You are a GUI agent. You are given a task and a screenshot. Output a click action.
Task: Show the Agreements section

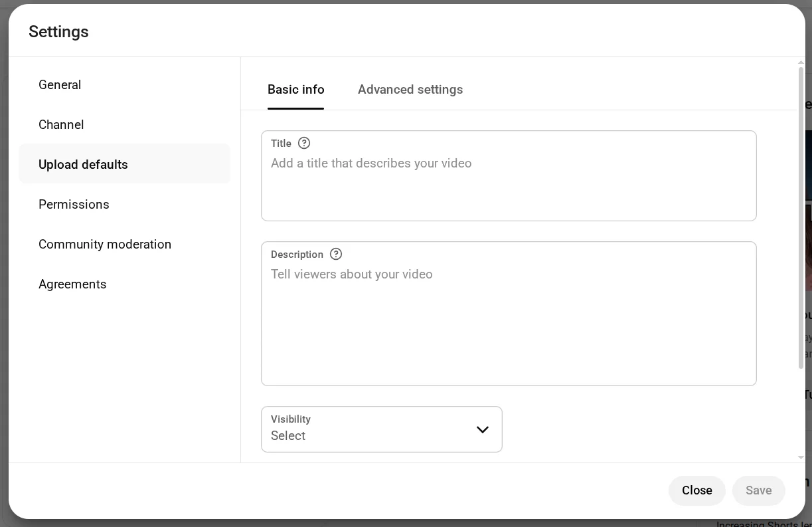coord(72,284)
